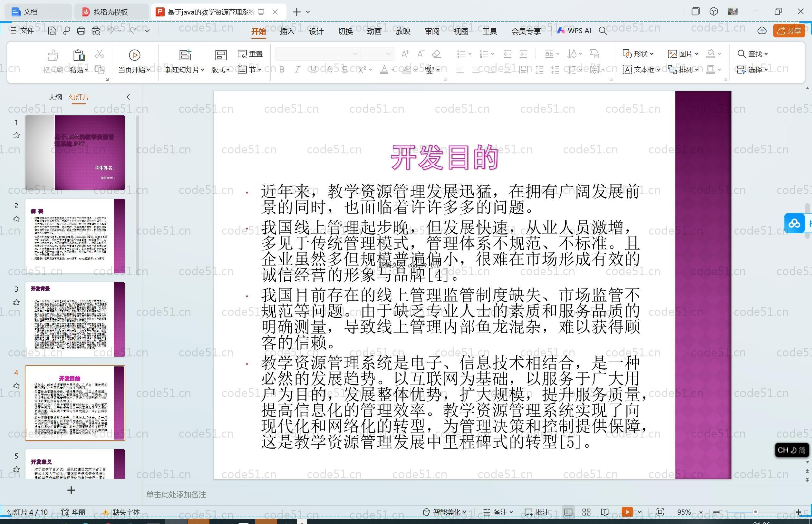812x524 pixels.
Task: Click the floating cloud assistant icon
Action: 794,223
